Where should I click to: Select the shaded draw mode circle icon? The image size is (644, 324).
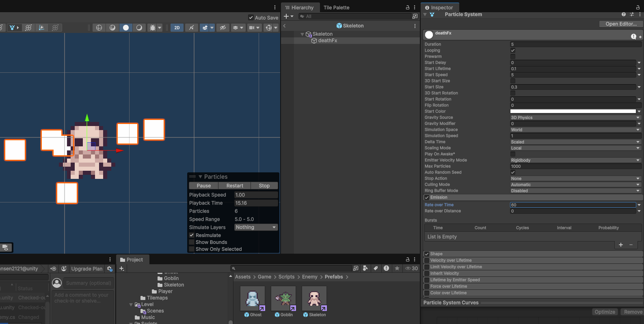[126, 28]
